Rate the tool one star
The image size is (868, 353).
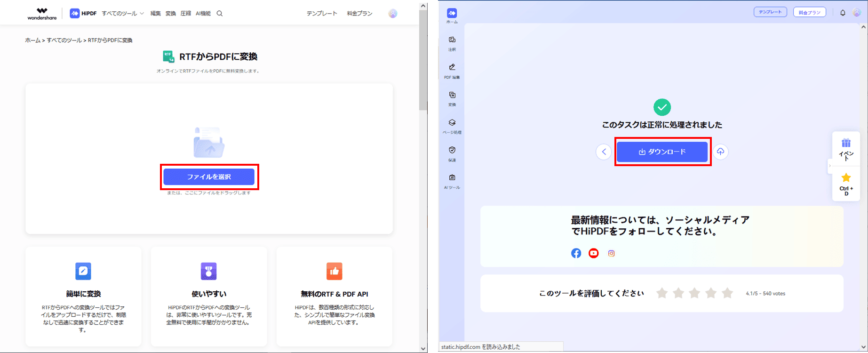(662, 293)
